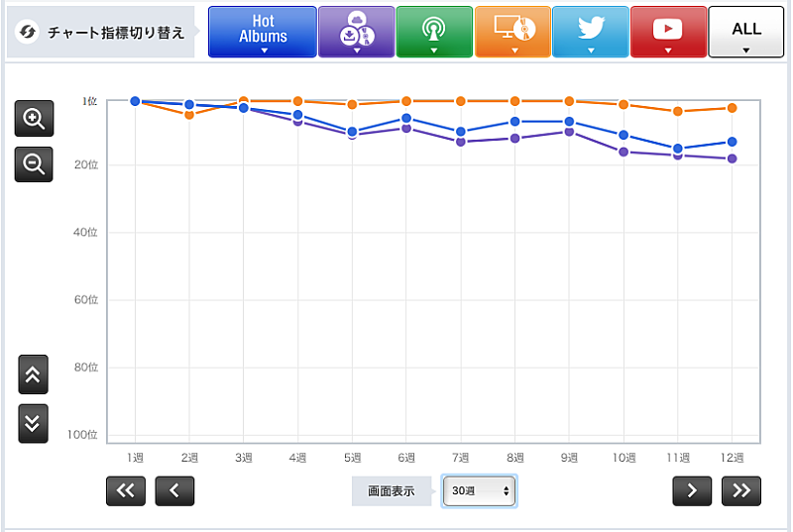Toggle the purple download/streaming indicator
This screenshot has width=793, height=532.
click(x=357, y=32)
